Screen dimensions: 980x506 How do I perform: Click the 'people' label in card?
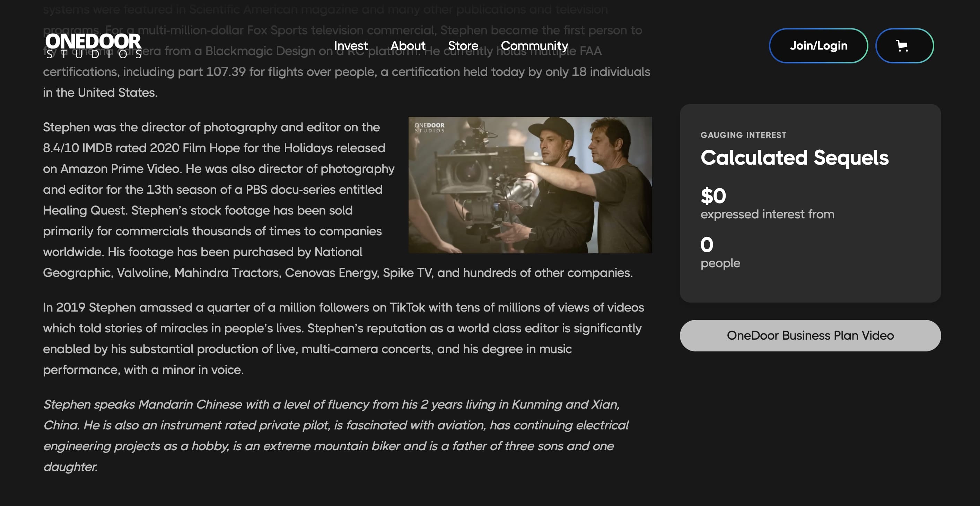[720, 263]
